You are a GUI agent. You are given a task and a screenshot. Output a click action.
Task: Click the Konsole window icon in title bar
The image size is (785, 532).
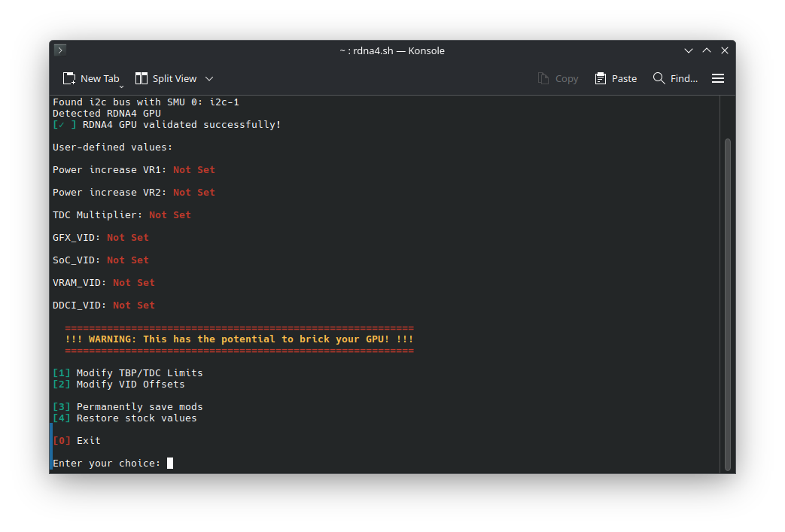(60, 50)
